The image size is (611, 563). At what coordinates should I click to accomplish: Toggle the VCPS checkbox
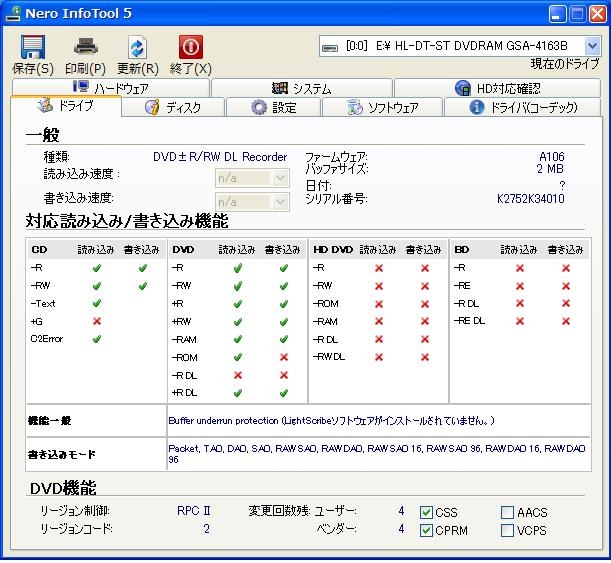click(507, 530)
